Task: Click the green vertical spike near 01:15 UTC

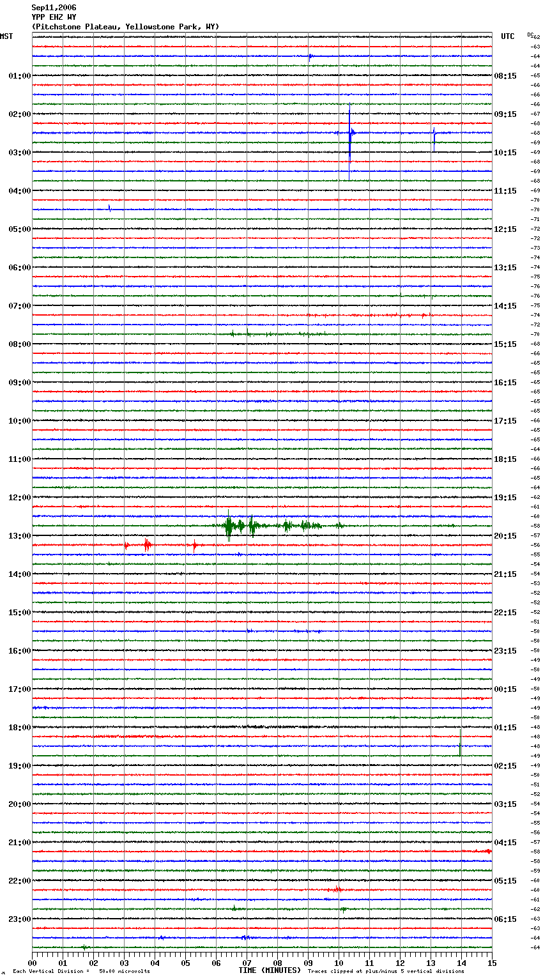Action: click(x=460, y=742)
